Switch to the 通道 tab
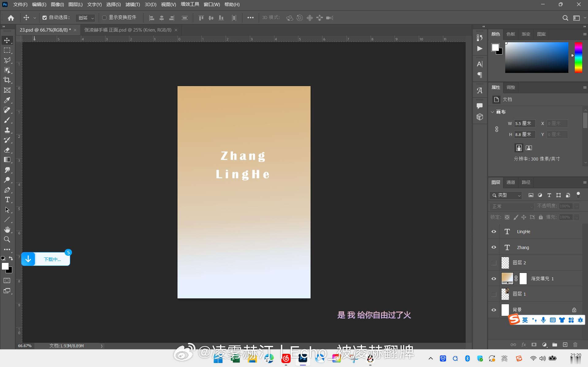The width and height of the screenshot is (588, 367). click(x=511, y=182)
